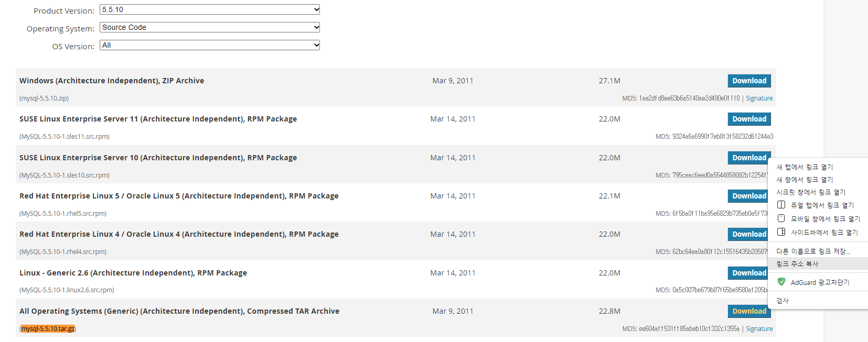Click the (MySQL-5.5.10-1.sles11.src.rpm) file name

[65, 136]
